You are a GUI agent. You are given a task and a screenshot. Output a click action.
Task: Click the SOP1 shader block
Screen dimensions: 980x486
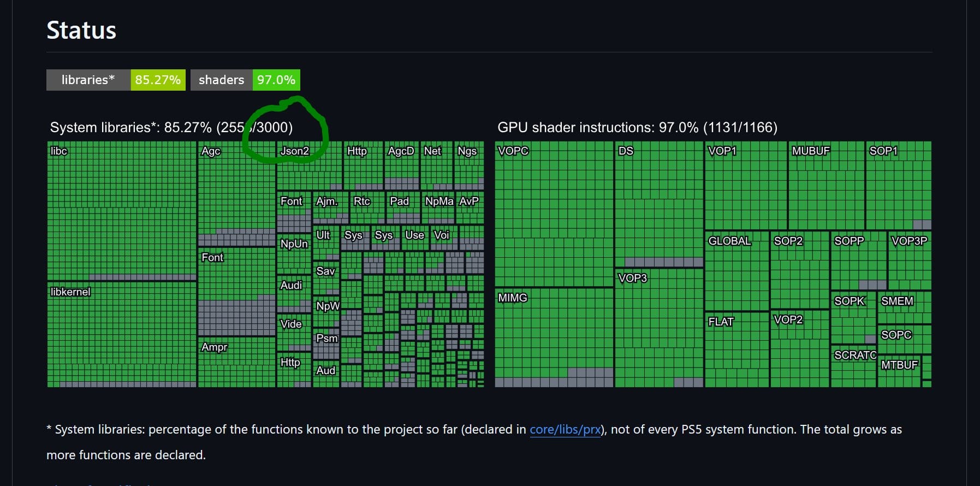(x=899, y=185)
